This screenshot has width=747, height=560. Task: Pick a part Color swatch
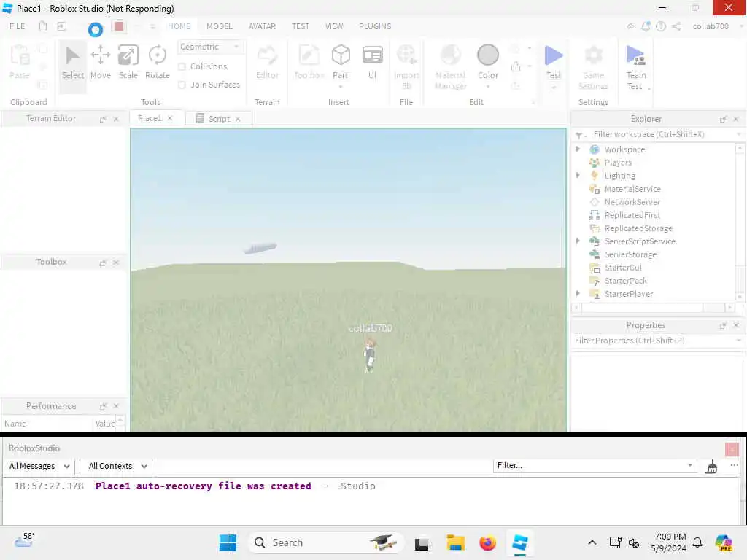(488, 55)
